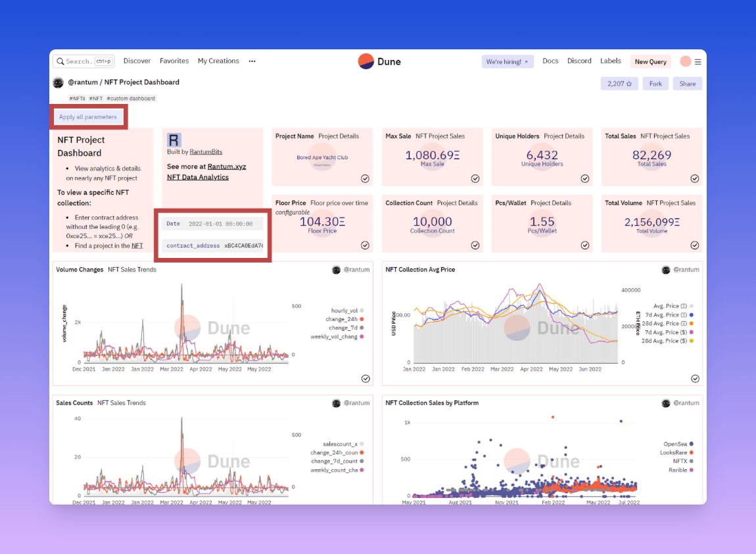Open the Docs page

tap(550, 61)
